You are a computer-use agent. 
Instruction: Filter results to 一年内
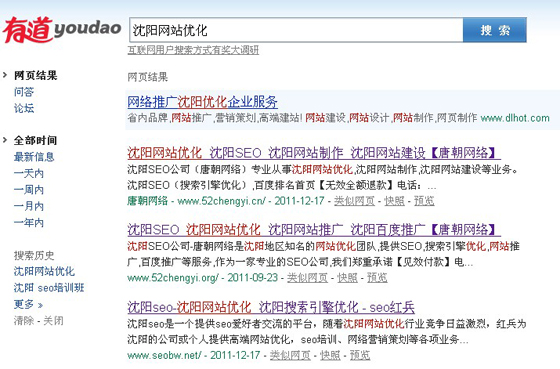29,223
